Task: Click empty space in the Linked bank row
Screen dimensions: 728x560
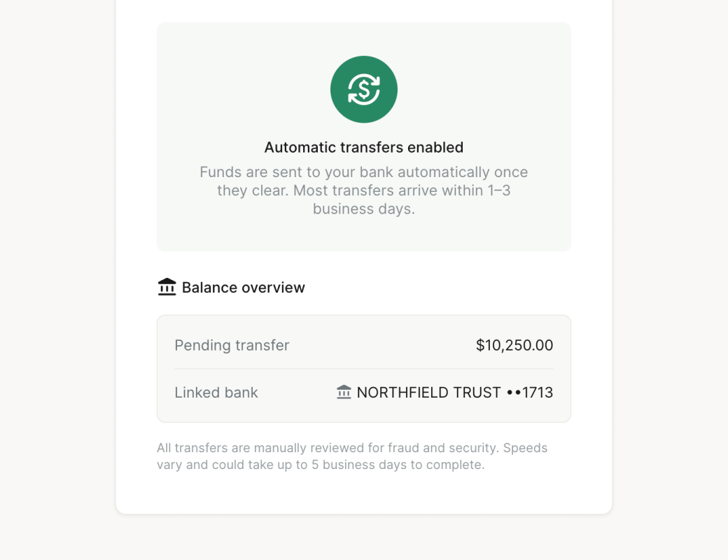Action: [x=294, y=393]
